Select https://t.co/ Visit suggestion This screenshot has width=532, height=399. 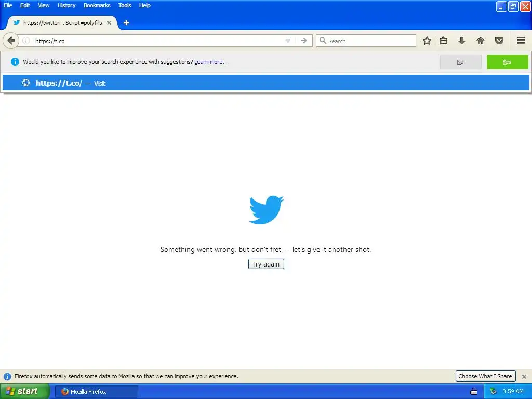(265, 83)
